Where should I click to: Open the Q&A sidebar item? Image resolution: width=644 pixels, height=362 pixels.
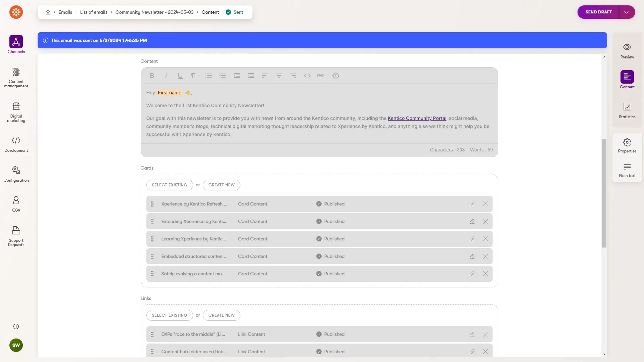(x=16, y=204)
